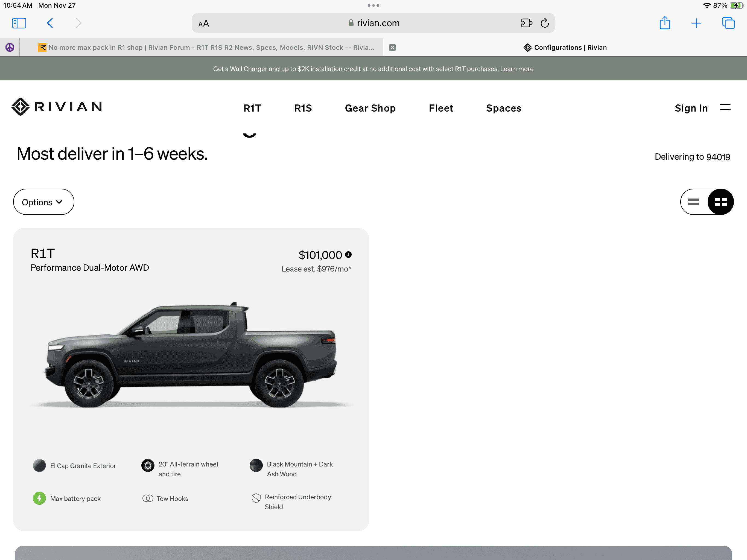Open the Spaces menu item
The image size is (747, 560).
(504, 108)
